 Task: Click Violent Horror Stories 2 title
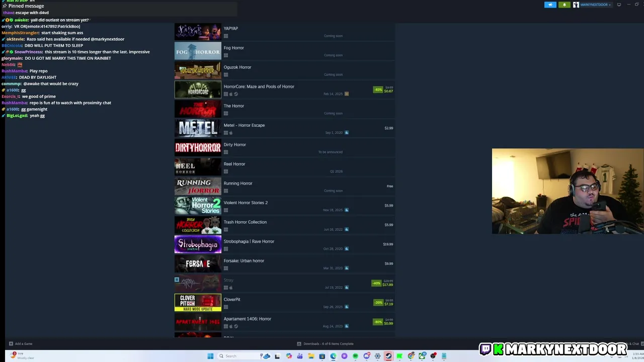(246, 203)
